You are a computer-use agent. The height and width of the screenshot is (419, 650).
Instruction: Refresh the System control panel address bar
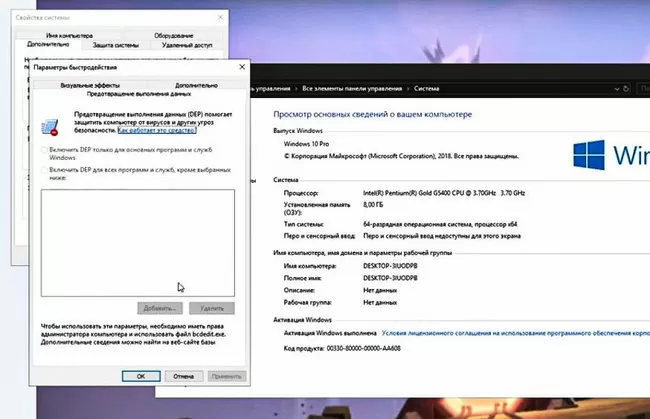pos(626,88)
